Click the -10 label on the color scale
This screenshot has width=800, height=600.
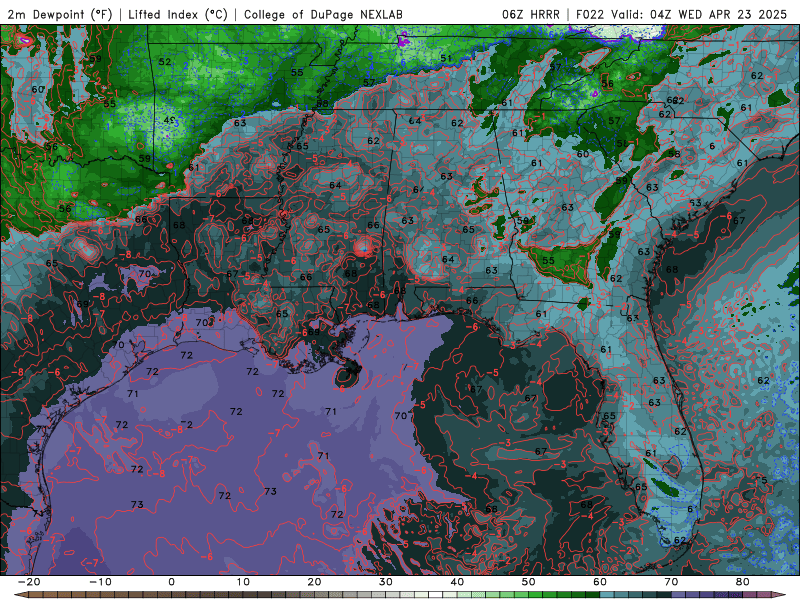click(x=100, y=582)
